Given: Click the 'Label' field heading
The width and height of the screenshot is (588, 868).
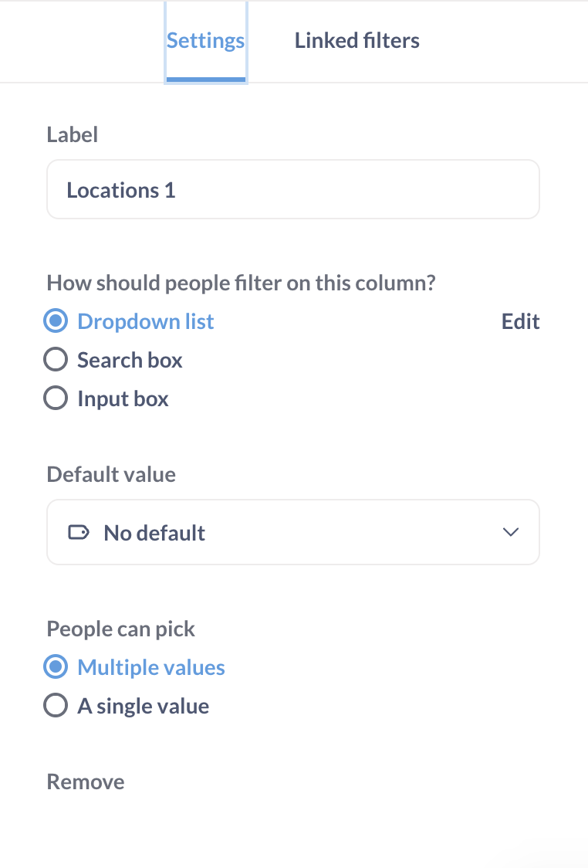Looking at the screenshot, I should 73,134.
